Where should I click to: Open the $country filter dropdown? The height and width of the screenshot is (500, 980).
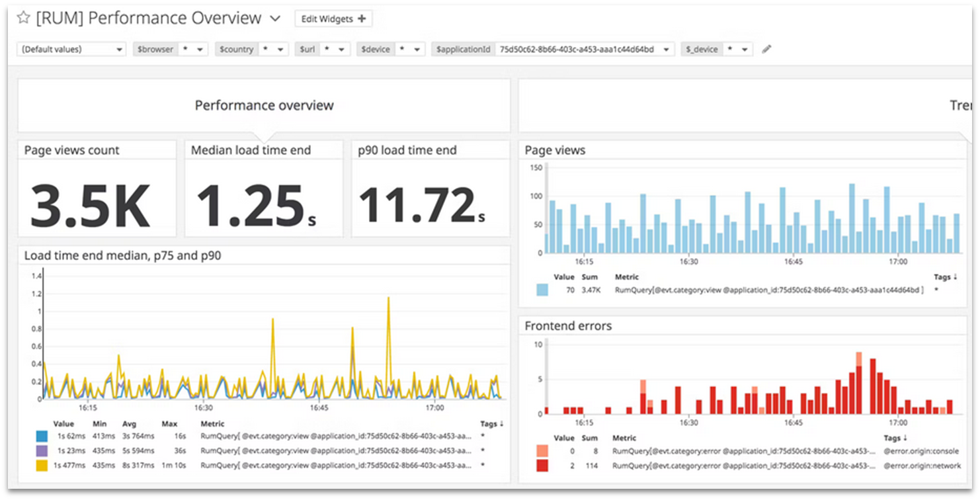tap(280, 48)
